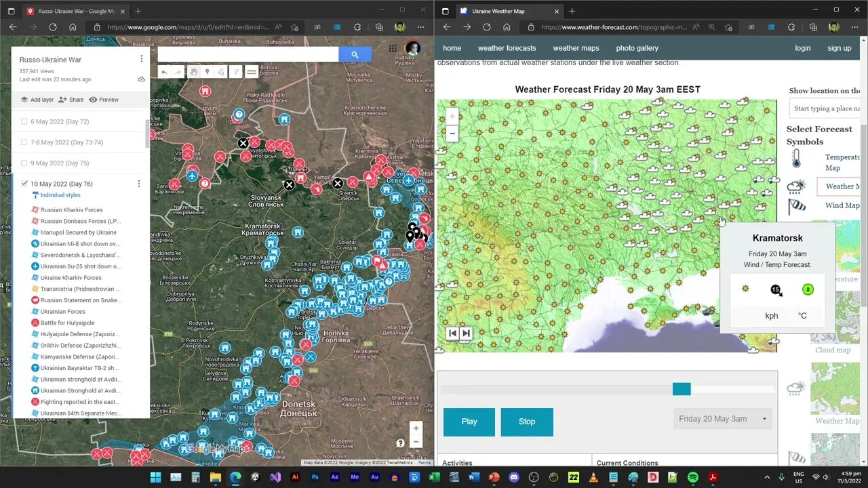Screen dimensions: 868x488
Task: Select the Add directions tool
Action: click(236, 72)
